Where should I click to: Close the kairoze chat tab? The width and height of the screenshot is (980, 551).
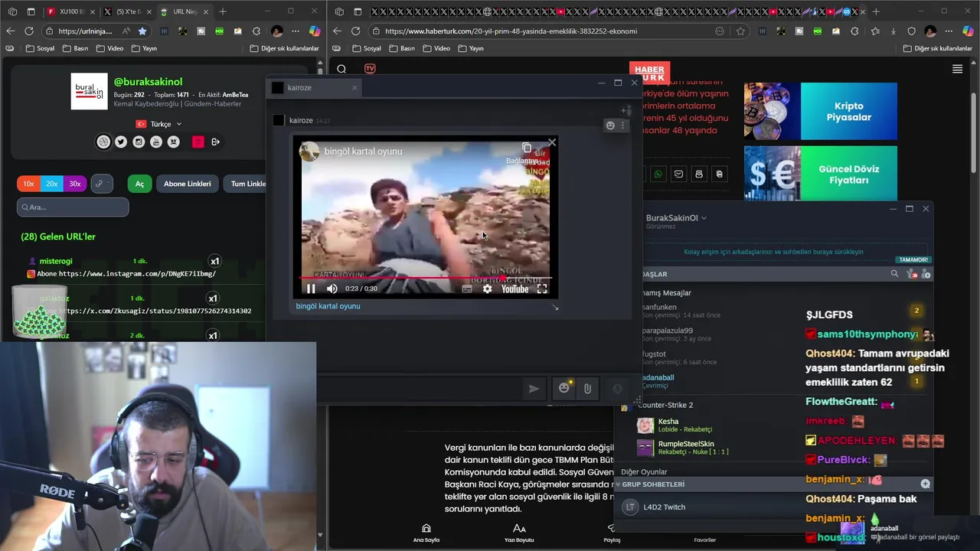pos(354,87)
